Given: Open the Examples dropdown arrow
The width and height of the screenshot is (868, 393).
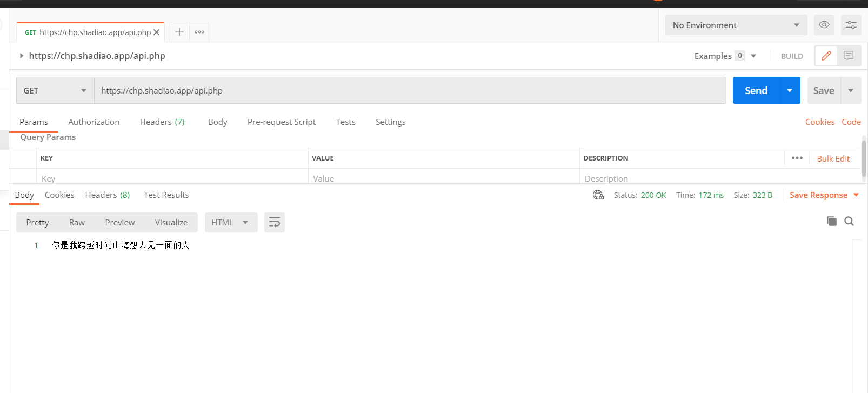Looking at the screenshot, I should (x=753, y=56).
